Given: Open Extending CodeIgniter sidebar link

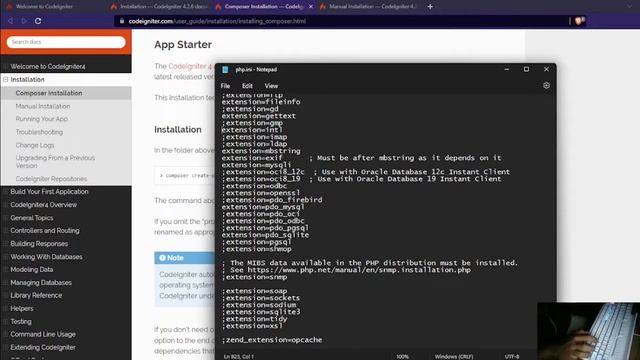Looking at the screenshot, I should 43,347.
